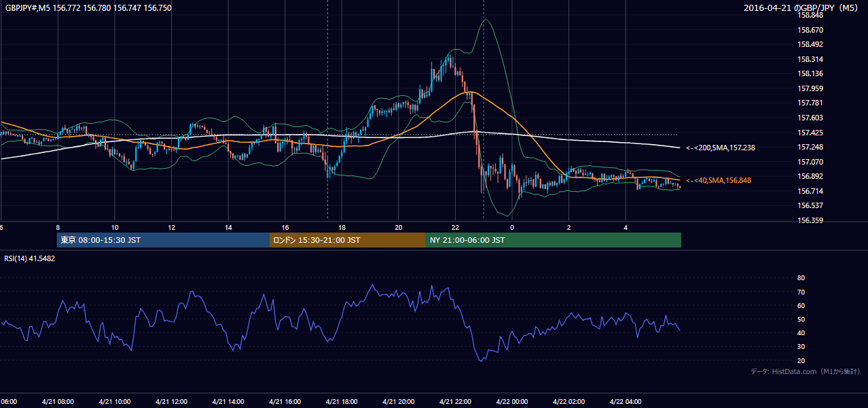The width and height of the screenshot is (868, 408).
Task: Click the 156.537 price axis label
Action: click(x=811, y=205)
